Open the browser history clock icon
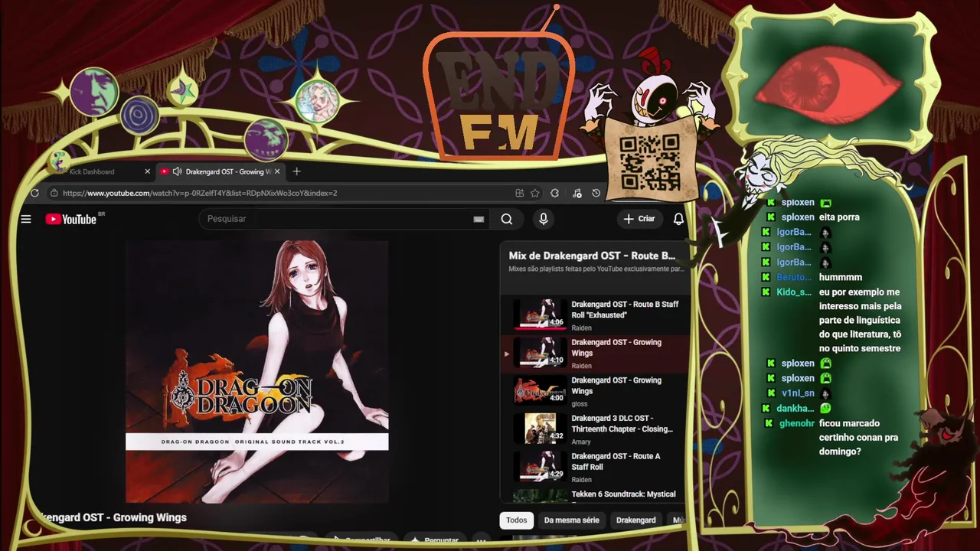 pyautogui.click(x=596, y=193)
